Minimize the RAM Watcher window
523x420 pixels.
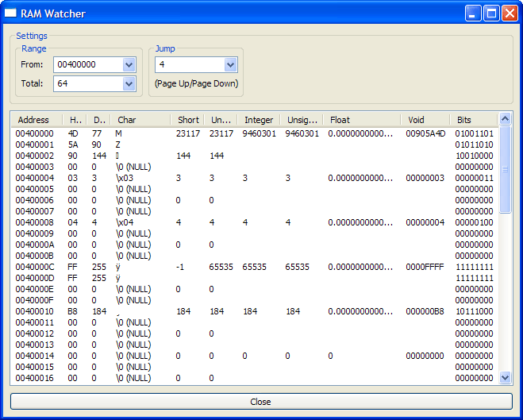coord(474,13)
